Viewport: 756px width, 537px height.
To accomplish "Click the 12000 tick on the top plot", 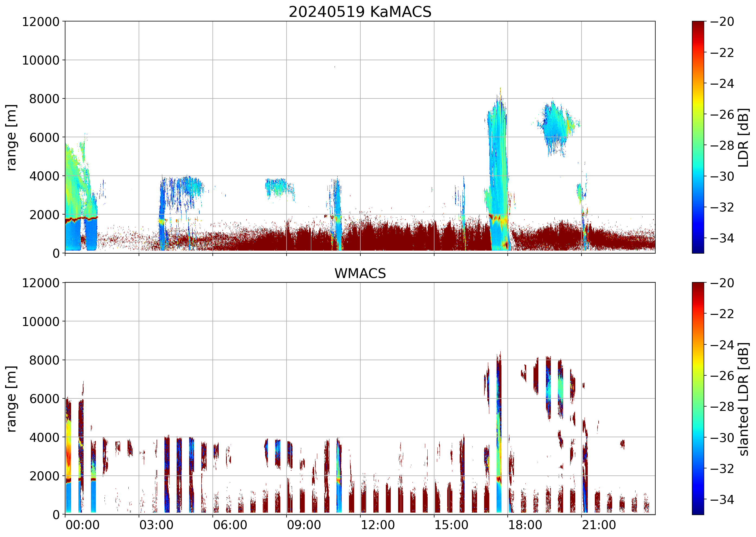I will pos(40,22).
